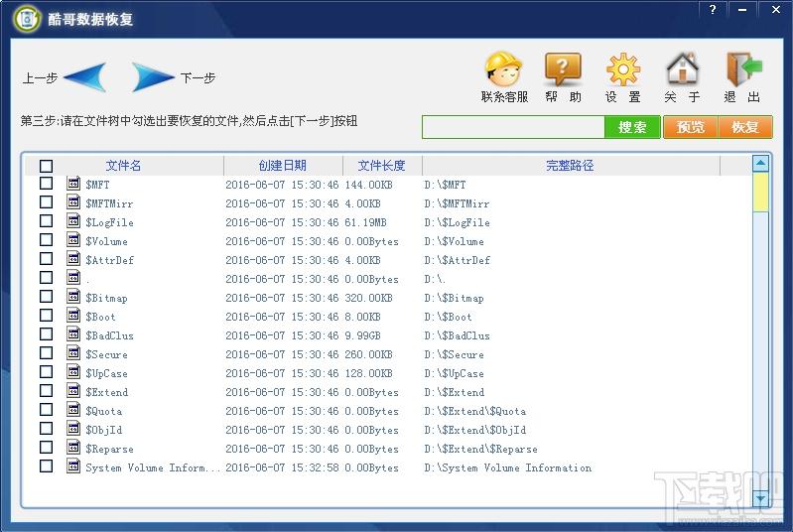Screen dimensions: 793x532
Task: Click the app logo in title bar
Action: coord(28,19)
